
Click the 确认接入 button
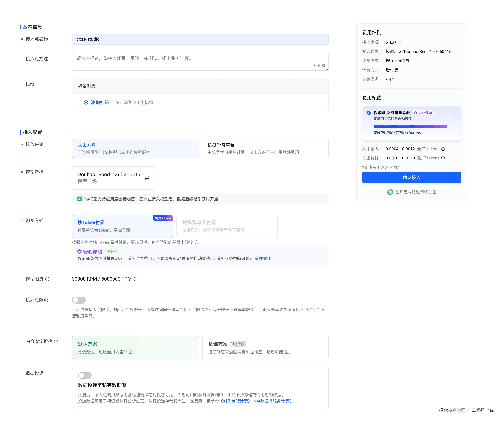tap(411, 177)
